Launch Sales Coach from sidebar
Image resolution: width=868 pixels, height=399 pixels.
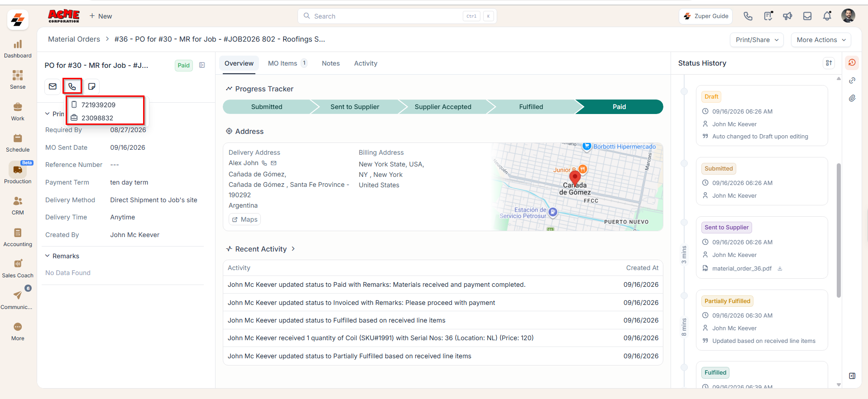pyautogui.click(x=18, y=269)
